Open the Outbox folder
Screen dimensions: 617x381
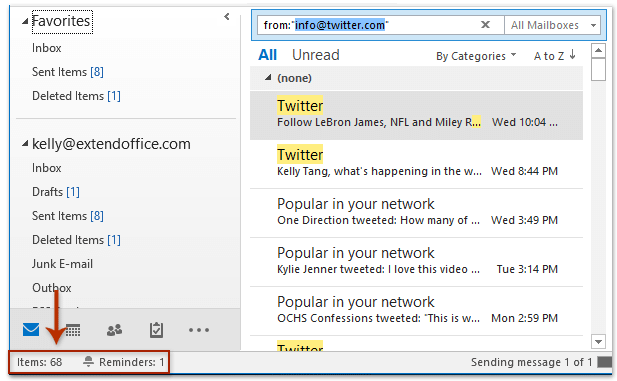point(52,288)
